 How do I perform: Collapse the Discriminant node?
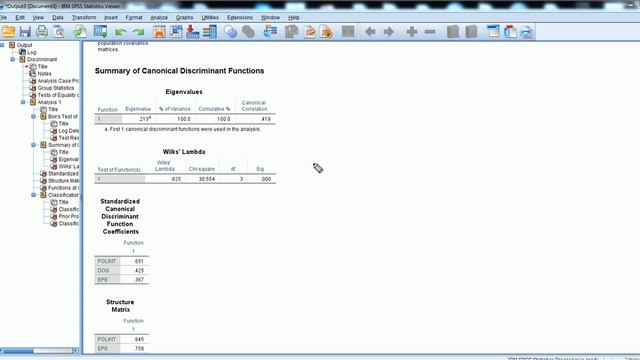[13, 59]
